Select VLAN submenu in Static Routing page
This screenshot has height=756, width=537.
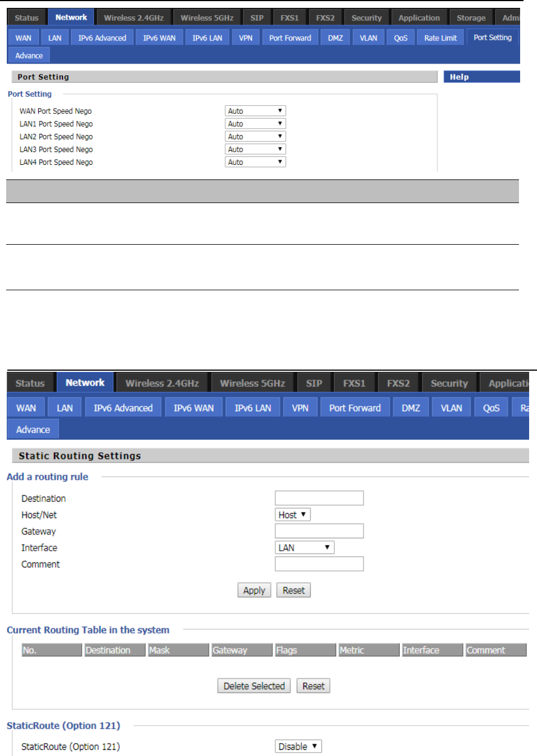coord(451,408)
